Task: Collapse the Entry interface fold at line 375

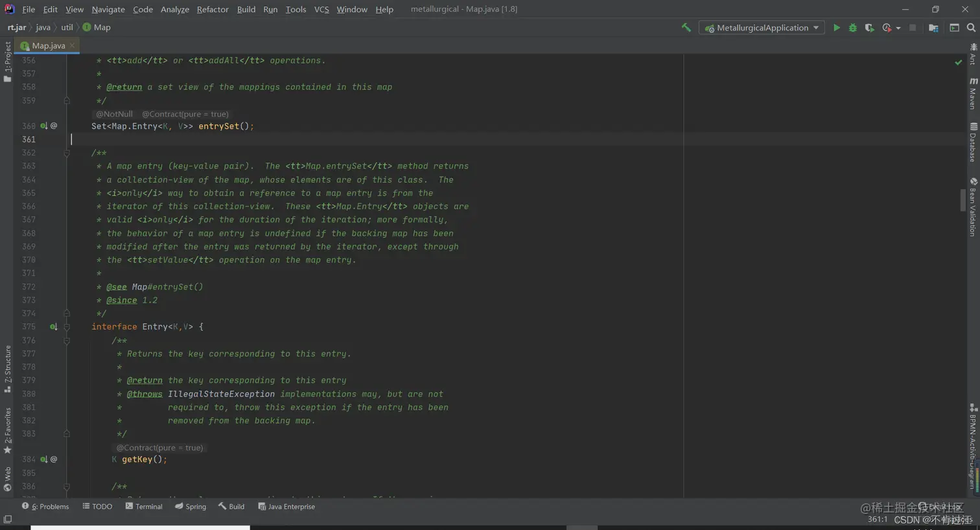Action: pos(66,327)
